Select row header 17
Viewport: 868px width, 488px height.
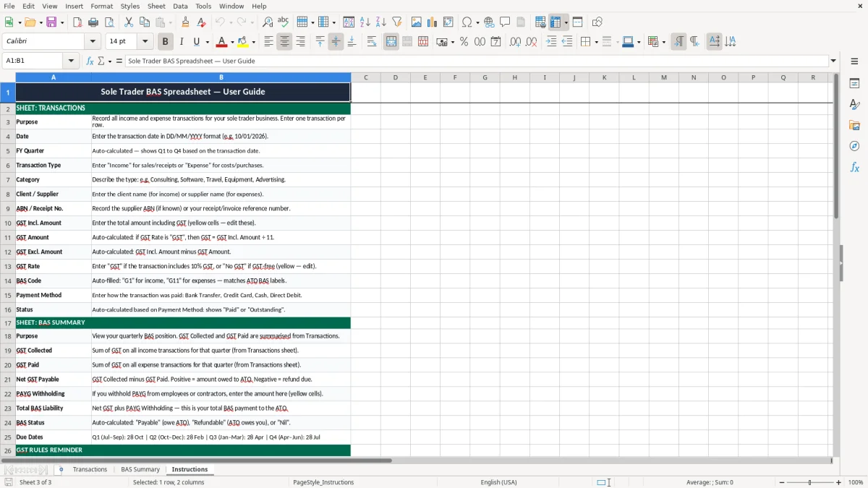click(x=8, y=322)
